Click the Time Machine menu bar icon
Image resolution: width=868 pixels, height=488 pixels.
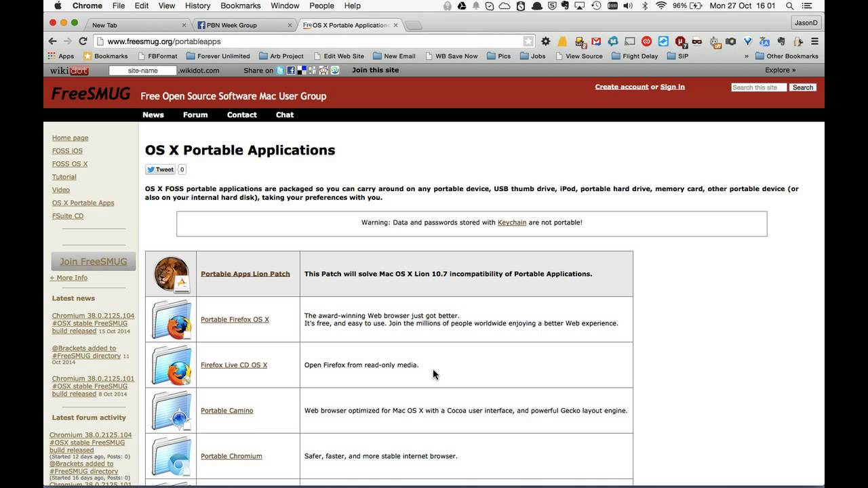point(597,5)
